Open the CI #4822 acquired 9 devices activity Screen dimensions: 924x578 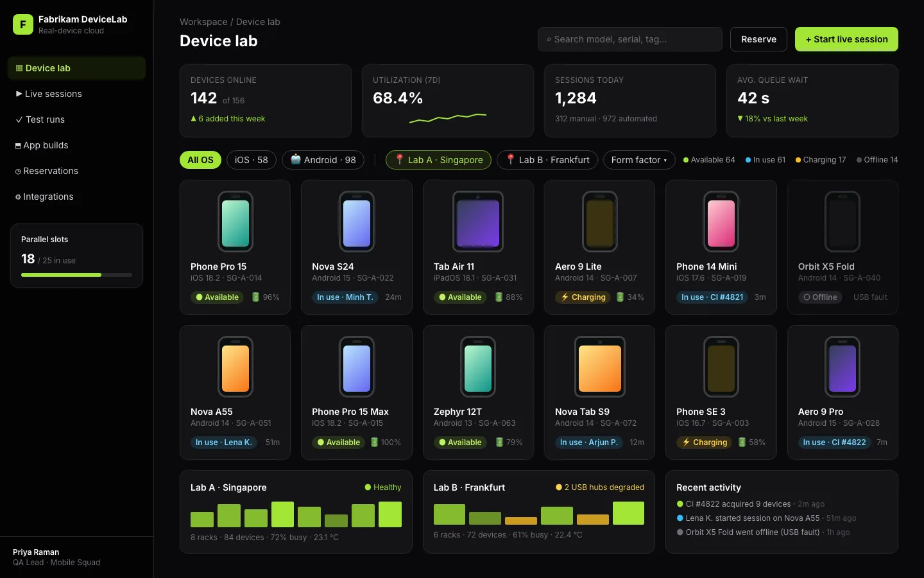pos(751,504)
